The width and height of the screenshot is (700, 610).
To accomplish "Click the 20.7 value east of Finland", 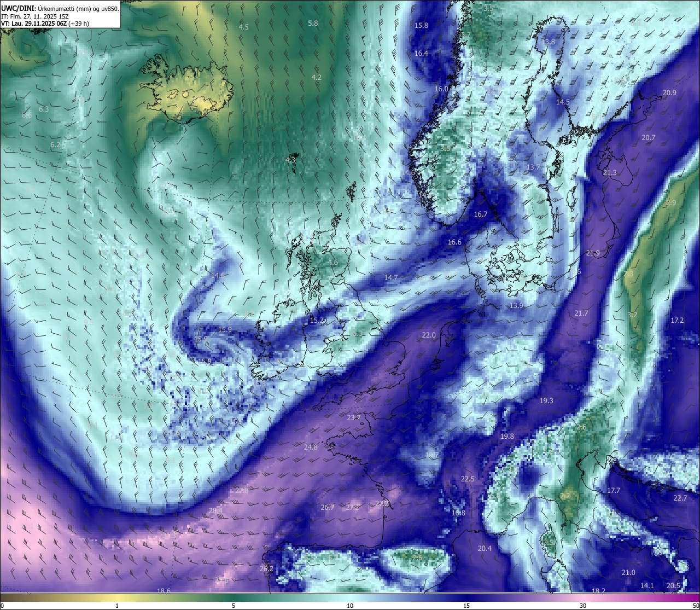I will pos(648,137).
